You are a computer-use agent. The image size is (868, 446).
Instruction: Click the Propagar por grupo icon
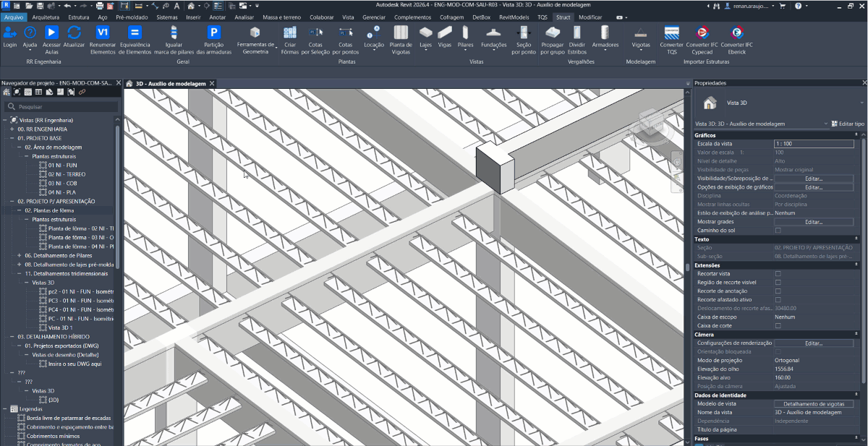coord(553,33)
